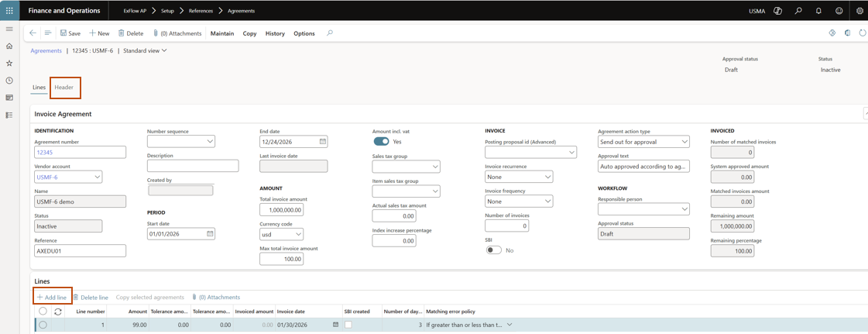Viewport: 868px width, 334px height.
Task: Toggle the Amount incl. vat switch
Action: pyautogui.click(x=381, y=142)
